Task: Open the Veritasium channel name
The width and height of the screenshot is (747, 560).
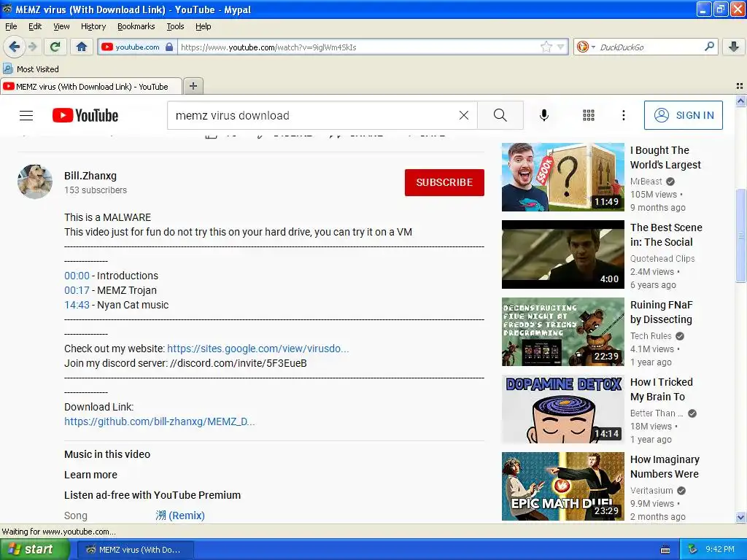Action: (651, 491)
